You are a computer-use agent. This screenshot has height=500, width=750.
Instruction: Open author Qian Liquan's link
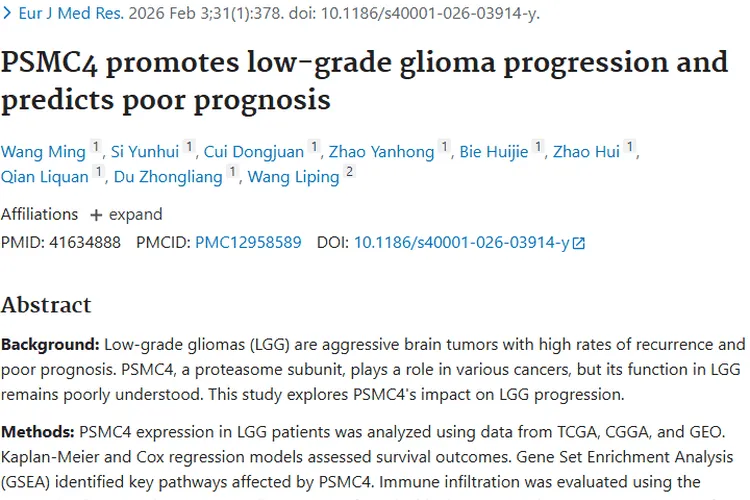click(46, 177)
